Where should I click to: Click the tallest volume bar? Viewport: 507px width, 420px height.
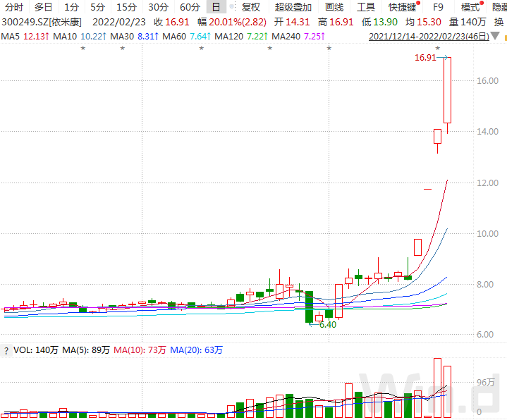click(437, 388)
